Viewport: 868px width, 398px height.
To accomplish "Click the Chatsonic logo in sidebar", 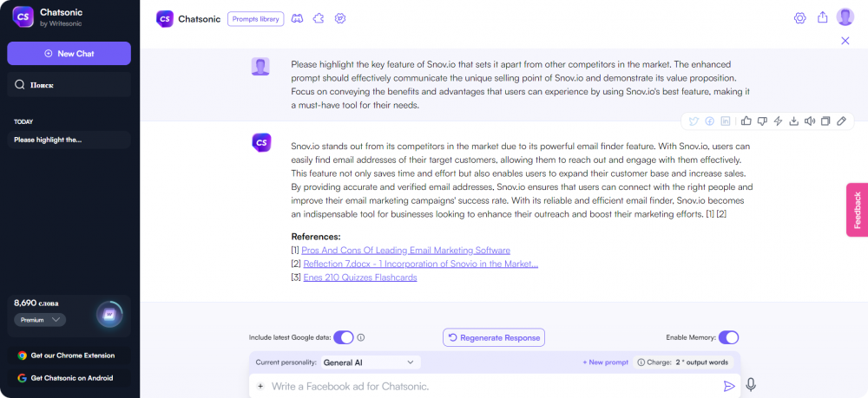I will (23, 16).
